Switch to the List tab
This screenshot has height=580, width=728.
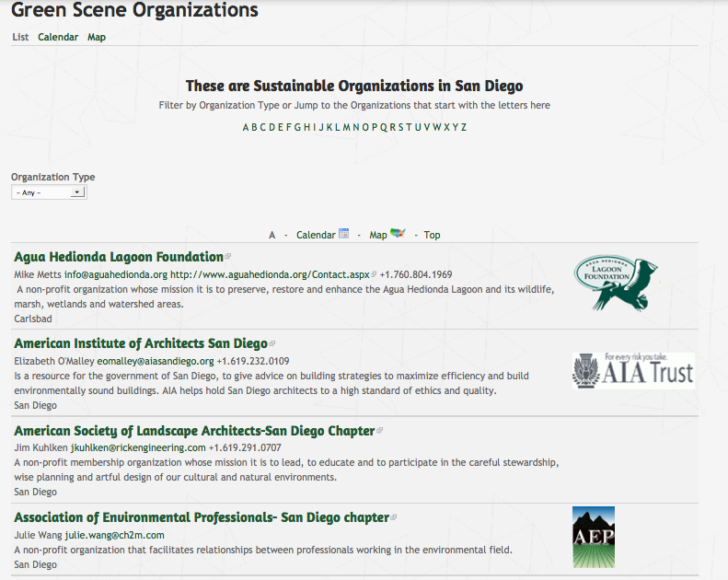point(20,37)
